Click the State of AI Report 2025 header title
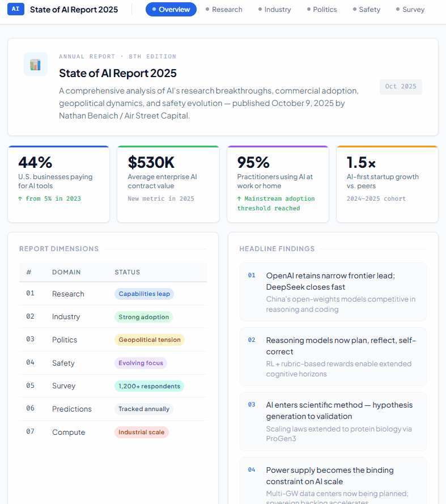Viewport: 446px width, 504px height. [x=74, y=10]
